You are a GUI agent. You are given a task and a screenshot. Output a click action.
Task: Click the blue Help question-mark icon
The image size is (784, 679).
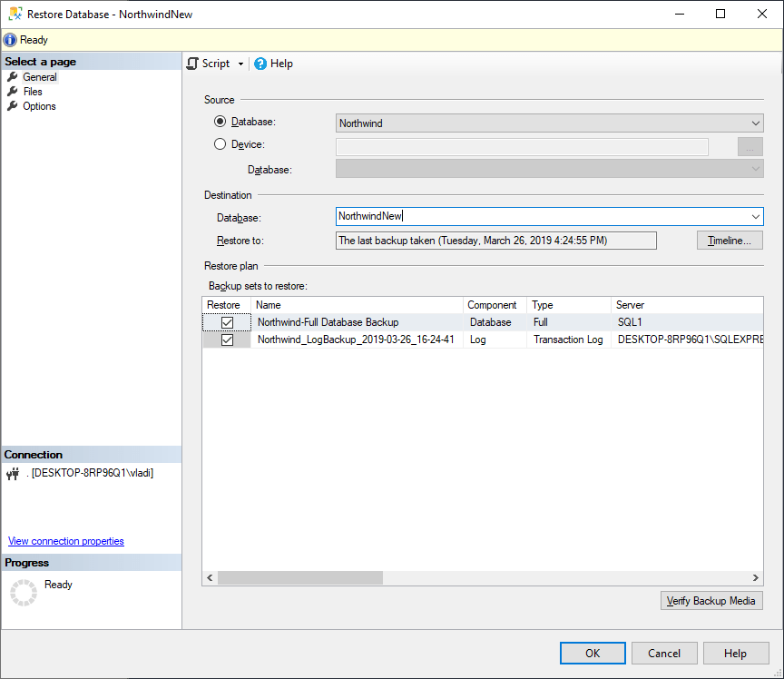pos(260,64)
